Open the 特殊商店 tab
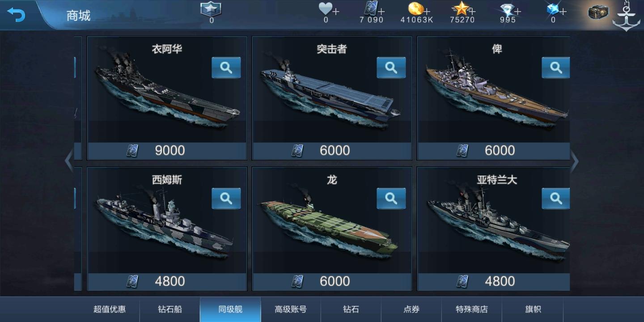Image resolution: width=644 pixels, height=322 pixels. pos(472,309)
